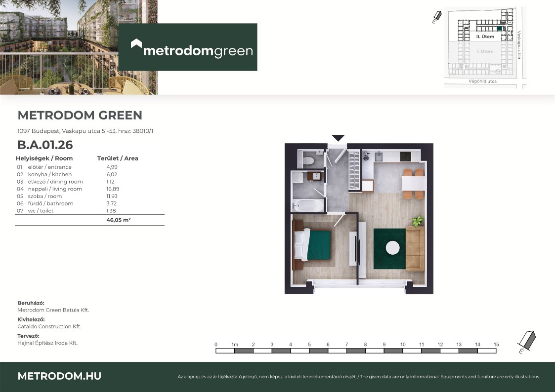This screenshot has width=555, height=392.
Task: Open the site plan thumbnail showing II. Ütem
Action: click(x=484, y=46)
